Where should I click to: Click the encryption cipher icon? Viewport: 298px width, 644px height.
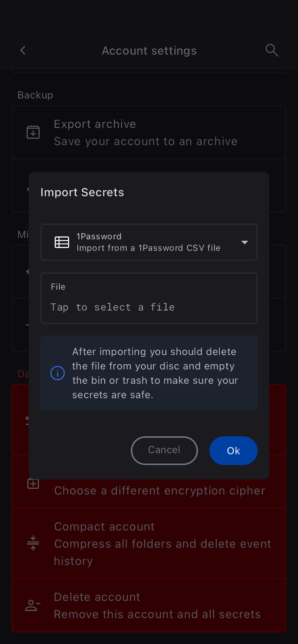(33, 484)
